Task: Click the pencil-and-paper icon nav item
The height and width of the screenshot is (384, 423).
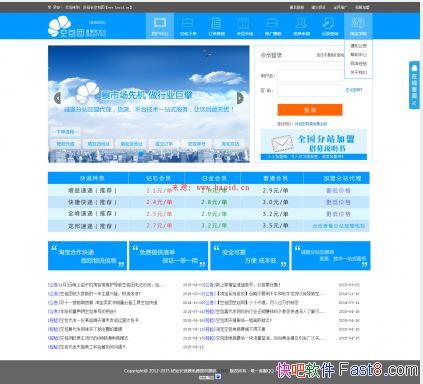Action: tap(330, 26)
